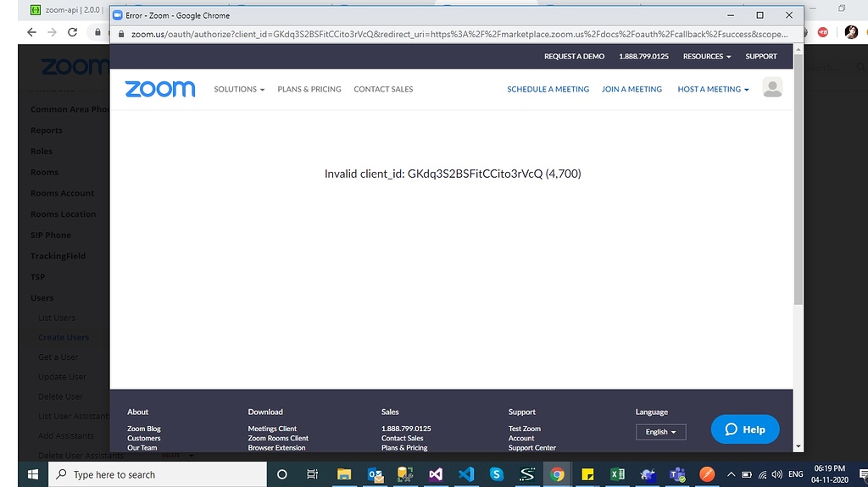Open Test Zoom support link
This screenshot has height=487, width=868.
pyautogui.click(x=524, y=429)
